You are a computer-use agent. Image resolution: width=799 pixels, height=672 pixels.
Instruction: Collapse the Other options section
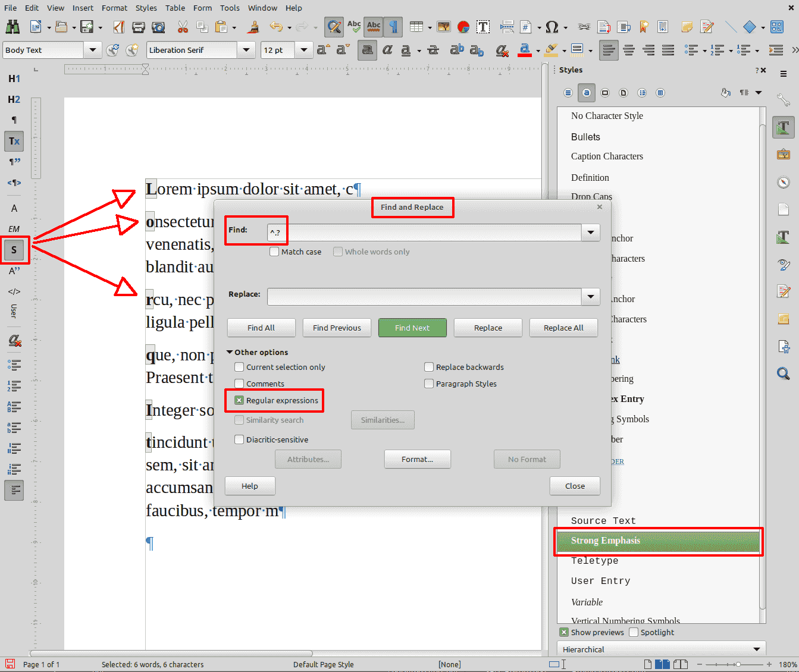pos(230,352)
